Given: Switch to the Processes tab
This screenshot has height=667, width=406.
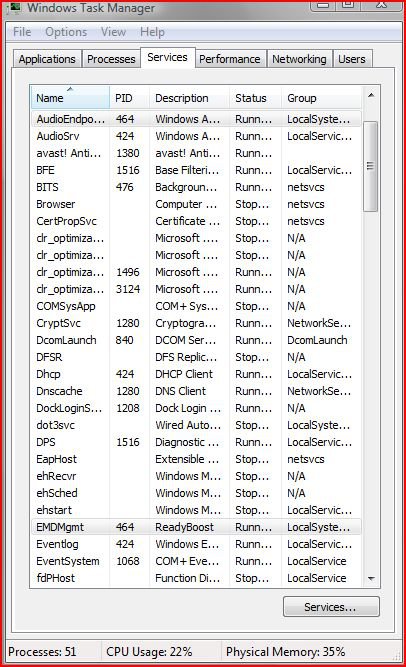Looking at the screenshot, I should coord(111,59).
